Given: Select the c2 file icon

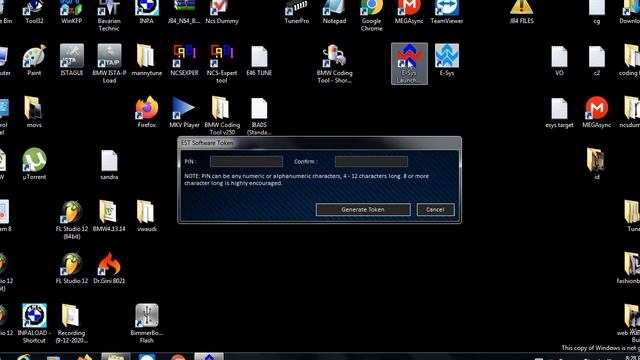Looking at the screenshot, I should pyautogui.click(x=597, y=60).
